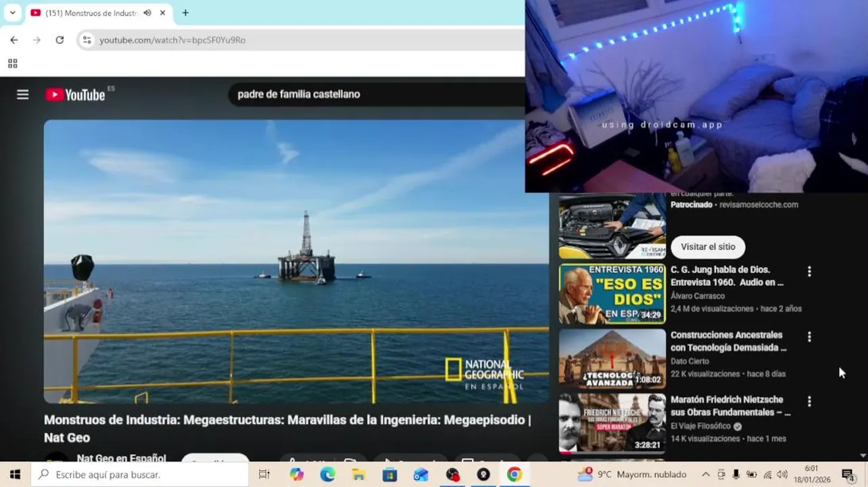
Task: Open the weather widget 9°C Mayorm. nublado
Action: [631, 475]
